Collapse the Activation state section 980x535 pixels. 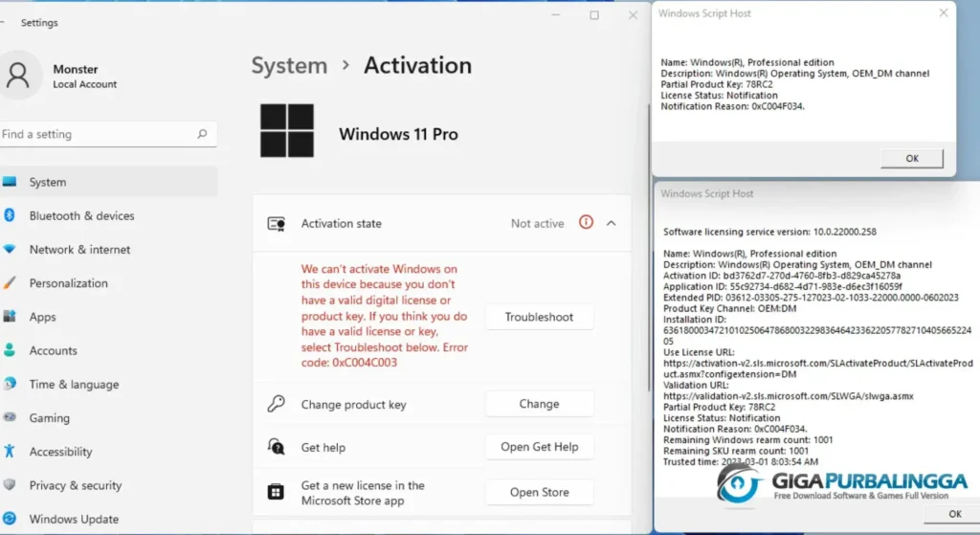(x=612, y=223)
